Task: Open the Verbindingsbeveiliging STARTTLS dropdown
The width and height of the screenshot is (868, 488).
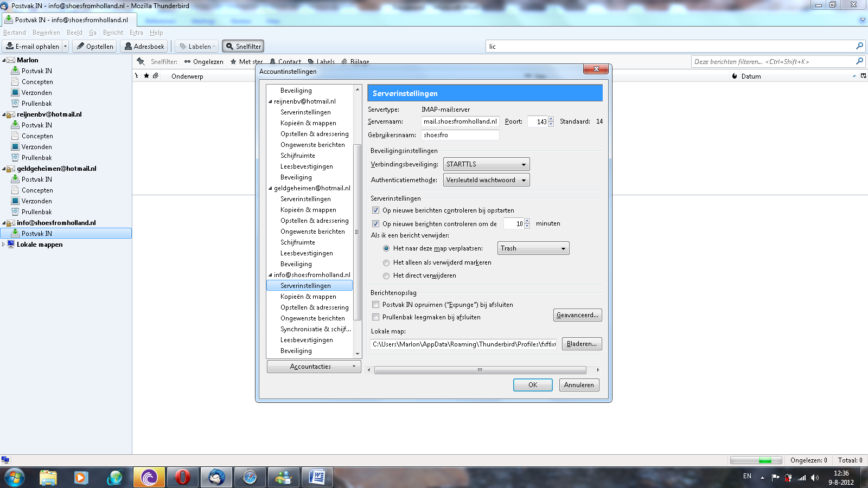Action: coord(486,164)
